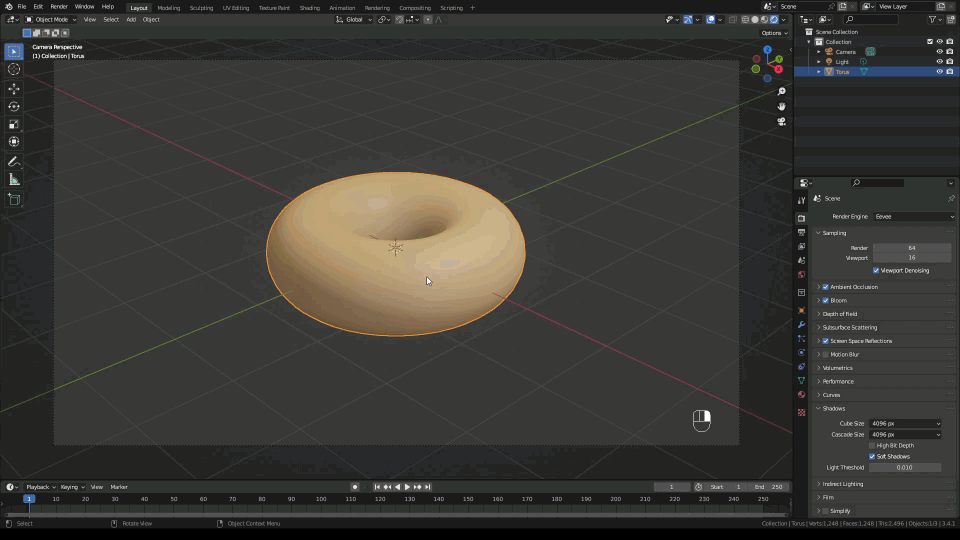Click the End frame field

(x=770, y=487)
